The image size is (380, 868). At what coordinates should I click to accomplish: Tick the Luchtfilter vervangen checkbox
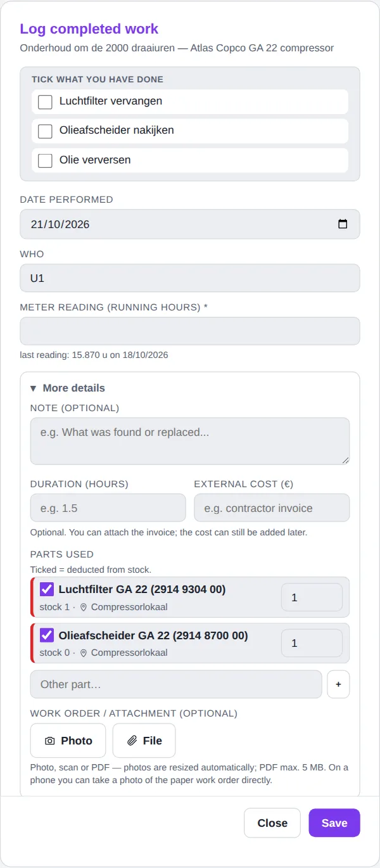45,101
